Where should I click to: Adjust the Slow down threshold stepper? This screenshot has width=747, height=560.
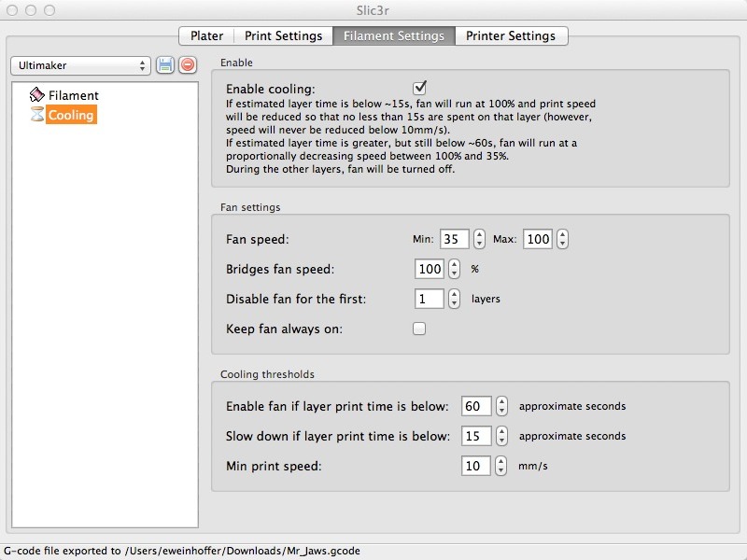click(x=501, y=436)
